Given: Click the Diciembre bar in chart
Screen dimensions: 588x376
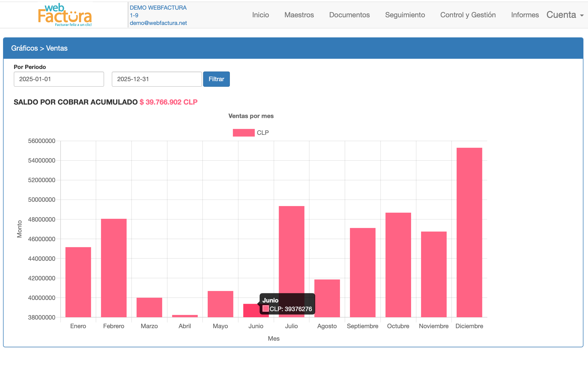Looking at the screenshot, I should [469, 232].
